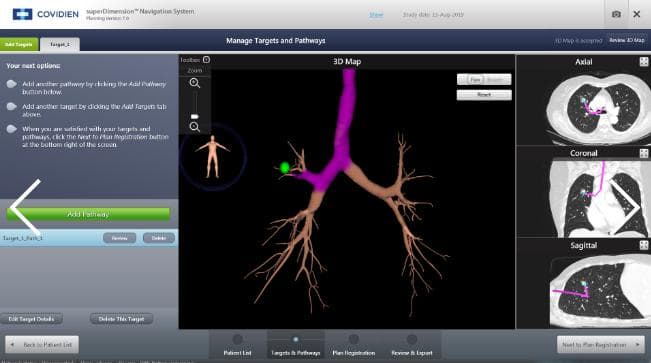The height and width of the screenshot is (363, 651).
Task: Open the Add Targets tab
Action: [x=19, y=44]
